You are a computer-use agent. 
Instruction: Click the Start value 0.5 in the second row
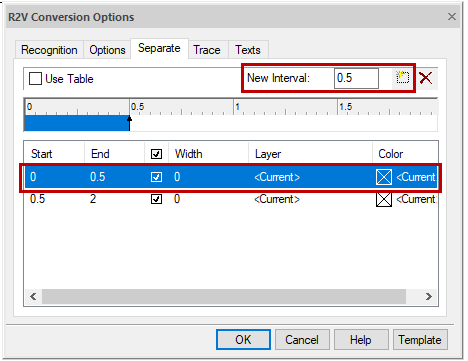pos(37,199)
